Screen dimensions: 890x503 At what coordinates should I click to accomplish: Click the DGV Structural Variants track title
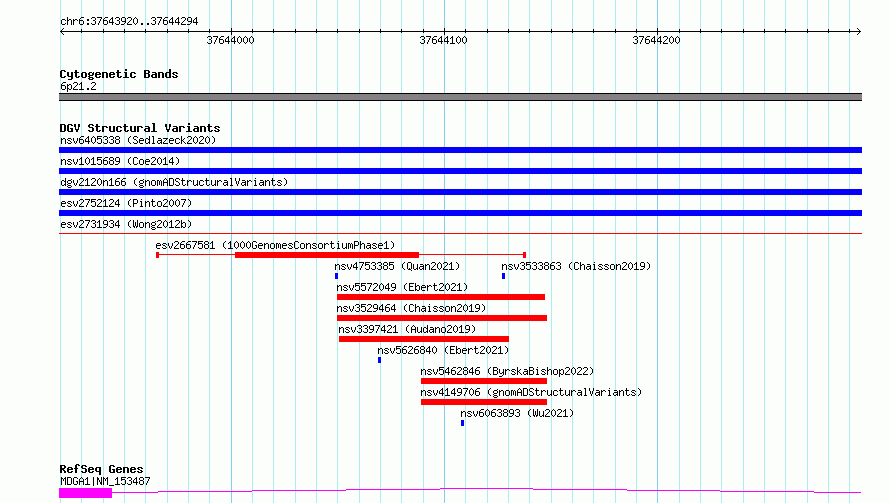[140, 128]
